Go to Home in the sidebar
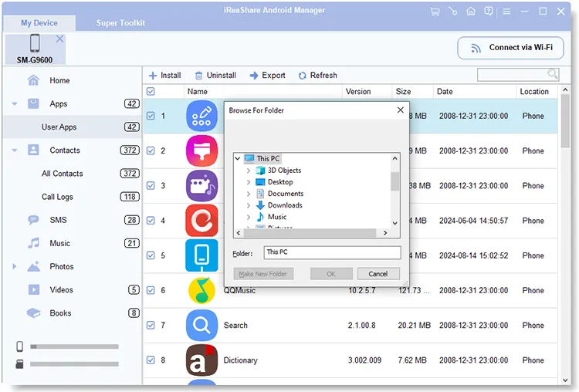The width and height of the screenshot is (579, 392). [x=59, y=80]
